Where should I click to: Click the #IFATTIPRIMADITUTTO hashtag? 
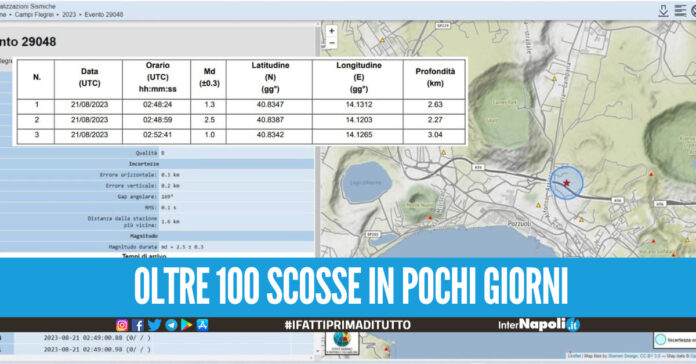point(348,325)
